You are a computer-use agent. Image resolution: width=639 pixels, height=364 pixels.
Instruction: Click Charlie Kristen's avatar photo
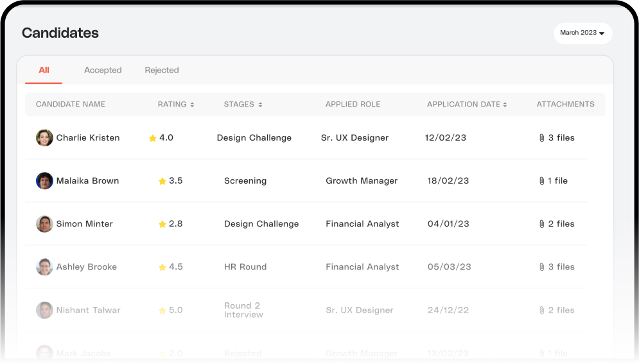tap(44, 138)
